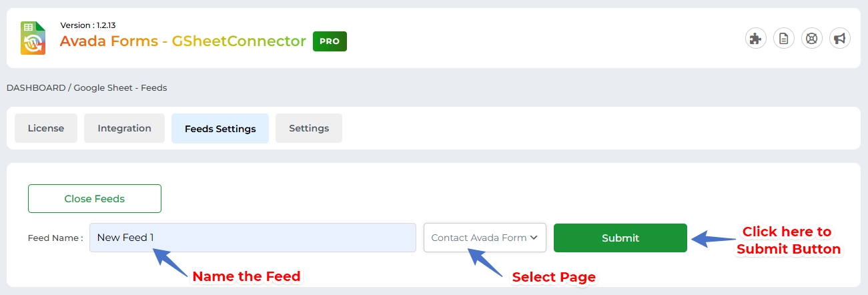This screenshot has height=295, width=868.
Task: Click the megaphone announcements icon
Action: click(x=840, y=39)
